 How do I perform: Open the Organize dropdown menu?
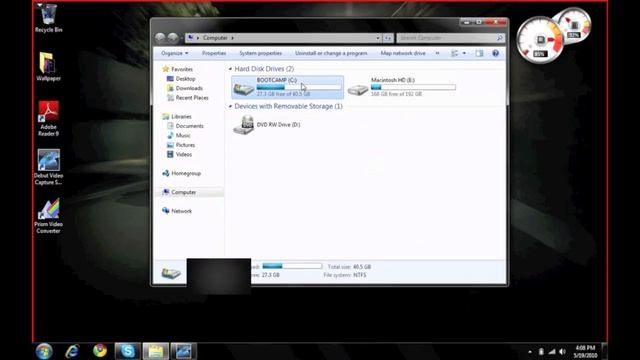pos(175,53)
